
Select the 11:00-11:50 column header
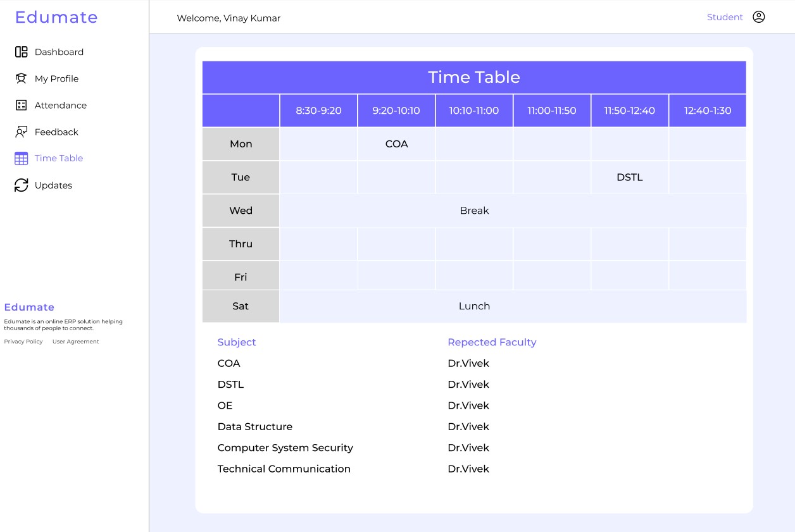pyautogui.click(x=552, y=111)
